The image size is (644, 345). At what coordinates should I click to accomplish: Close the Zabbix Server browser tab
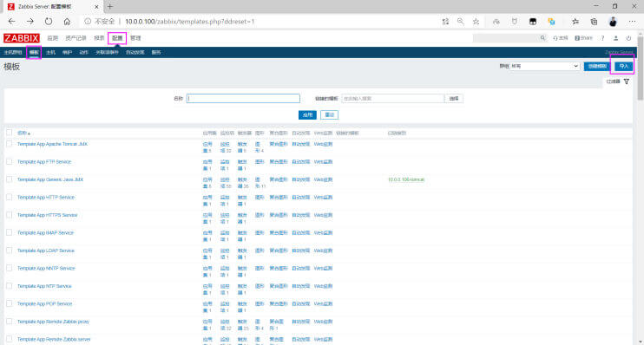pyautogui.click(x=96, y=7)
